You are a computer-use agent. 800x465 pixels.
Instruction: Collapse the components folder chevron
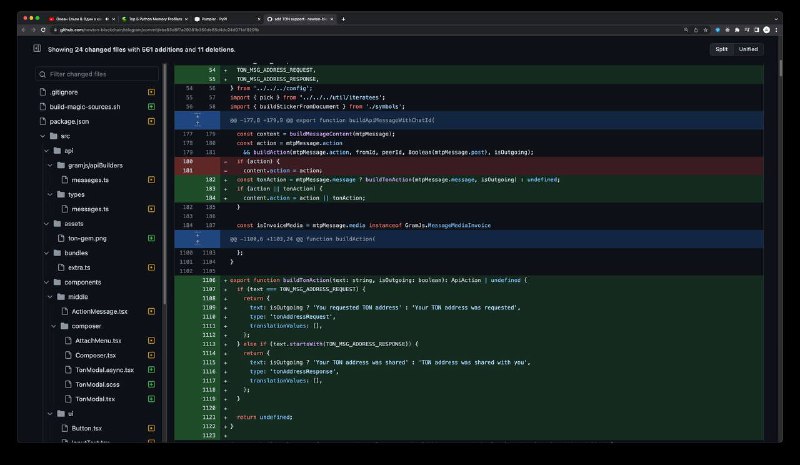point(46,282)
